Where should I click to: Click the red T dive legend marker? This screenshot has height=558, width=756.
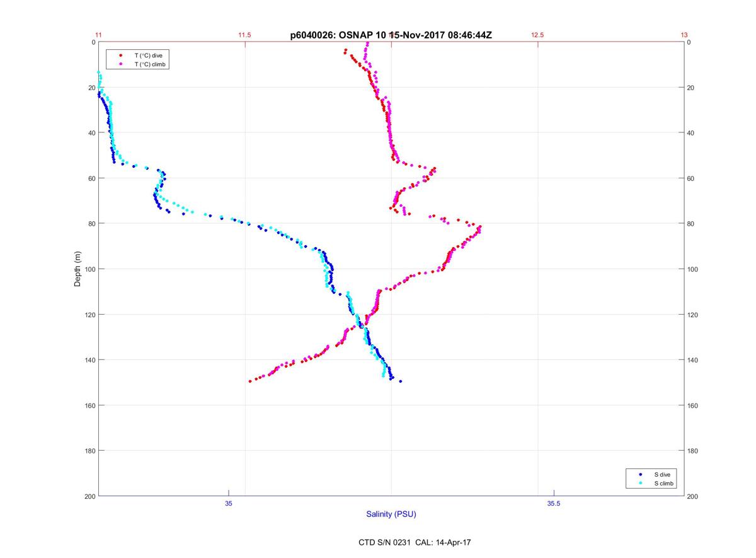[120, 55]
